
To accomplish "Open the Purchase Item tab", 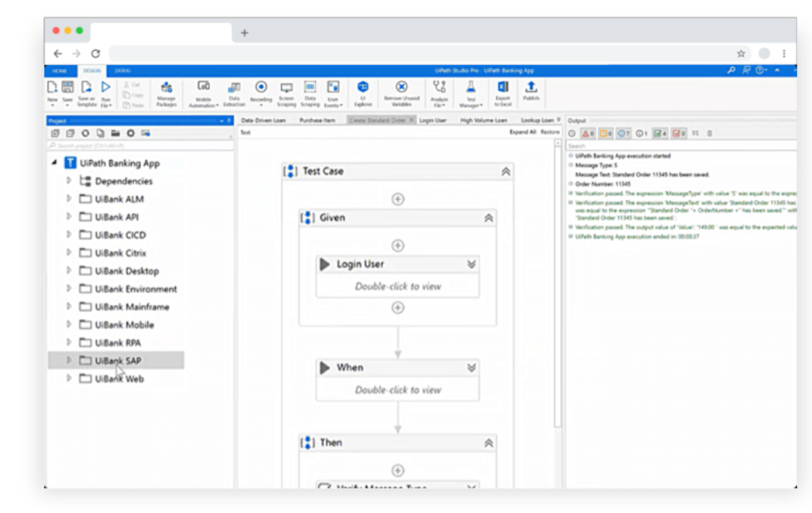I will tap(317, 120).
